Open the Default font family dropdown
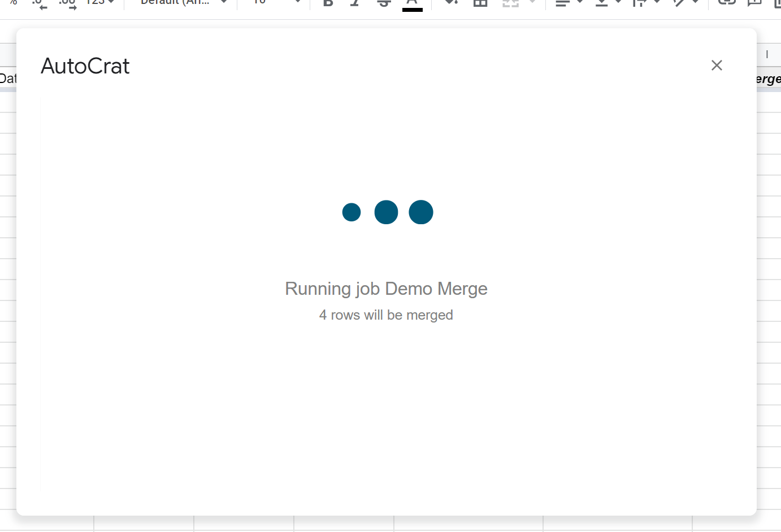781x532 pixels. pos(184,3)
